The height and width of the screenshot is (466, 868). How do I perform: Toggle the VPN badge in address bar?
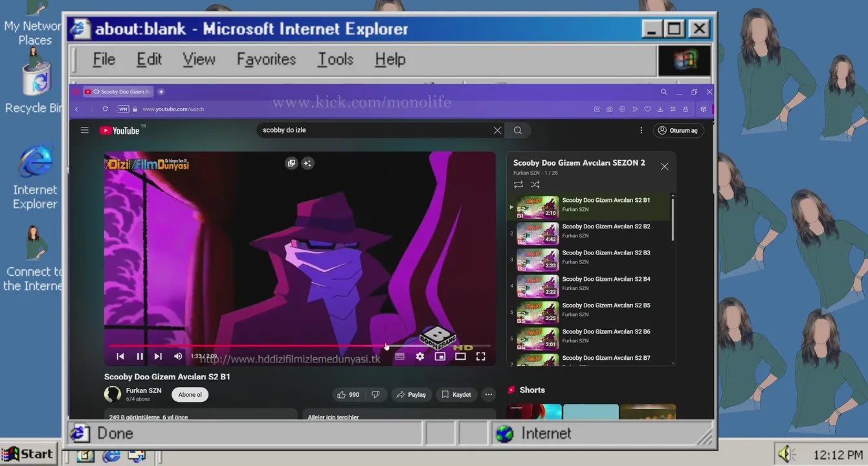pyautogui.click(x=123, y=109)
